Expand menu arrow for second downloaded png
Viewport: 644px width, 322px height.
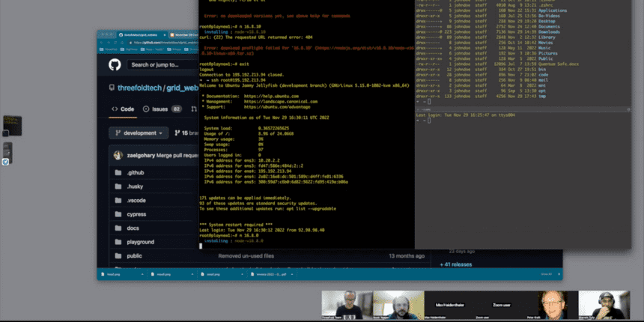click(192, 274)
